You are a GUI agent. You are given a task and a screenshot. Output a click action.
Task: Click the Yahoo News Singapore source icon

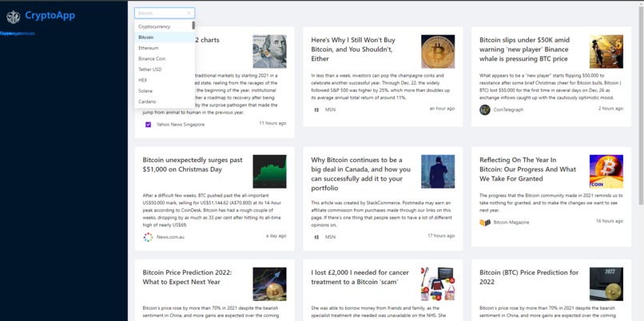[149, 125]
